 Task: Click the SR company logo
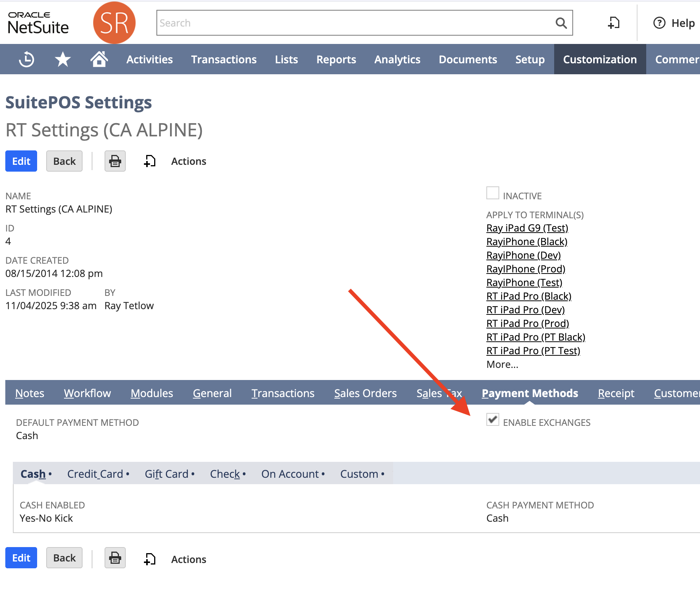pos(114,23)
